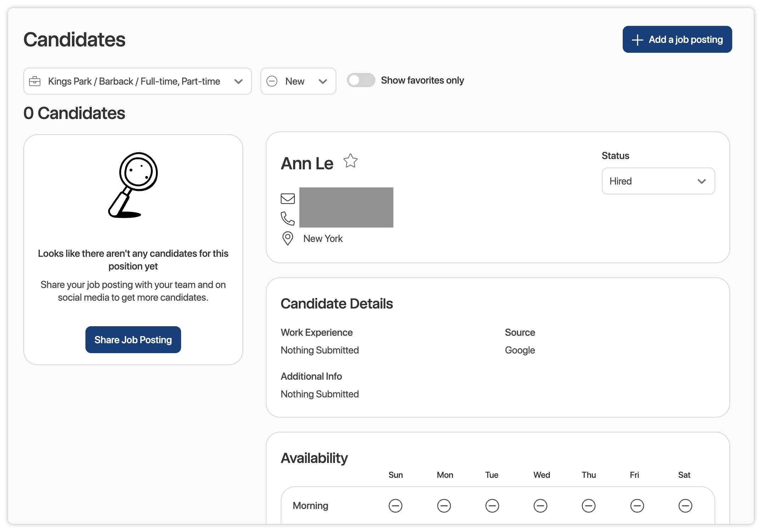Click the circle-minus icon in New filter
The width and height of the screenshot is (762, 532).
coord(272,81)
